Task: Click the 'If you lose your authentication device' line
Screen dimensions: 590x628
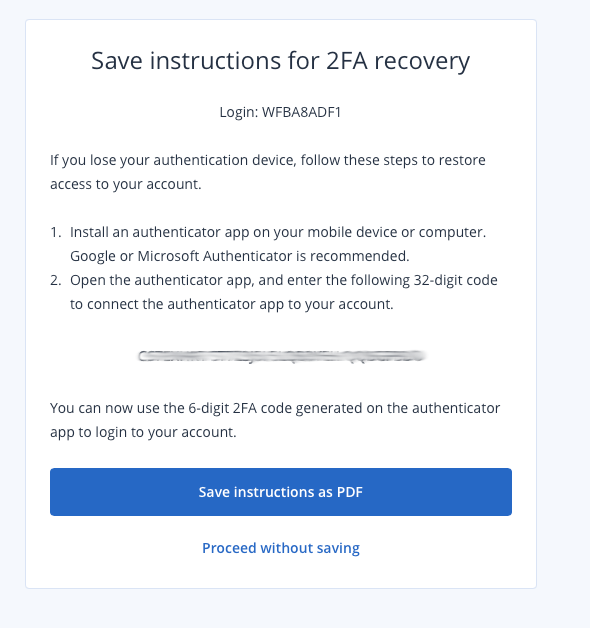Action: tap(268, 160)
